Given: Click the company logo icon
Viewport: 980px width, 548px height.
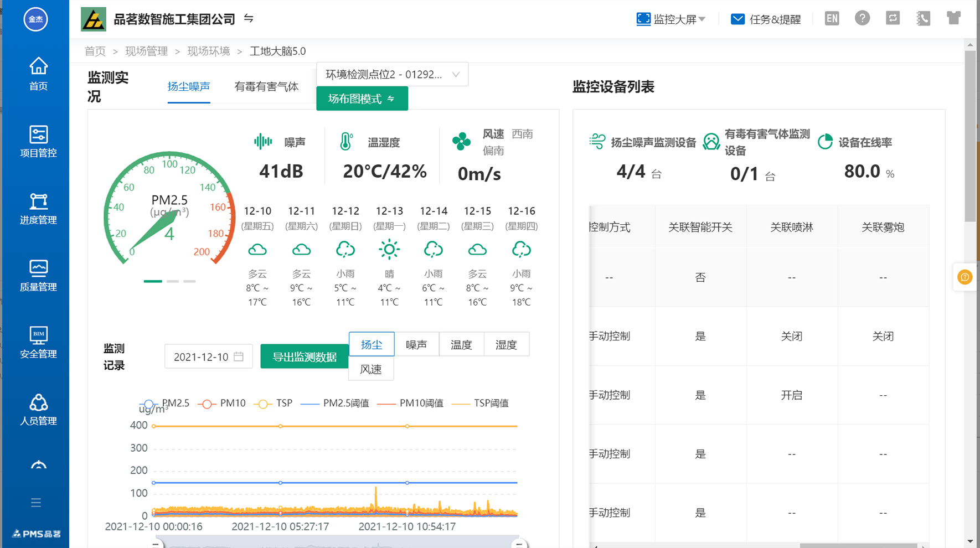Looking at the screenshot, I should [94, 19].
